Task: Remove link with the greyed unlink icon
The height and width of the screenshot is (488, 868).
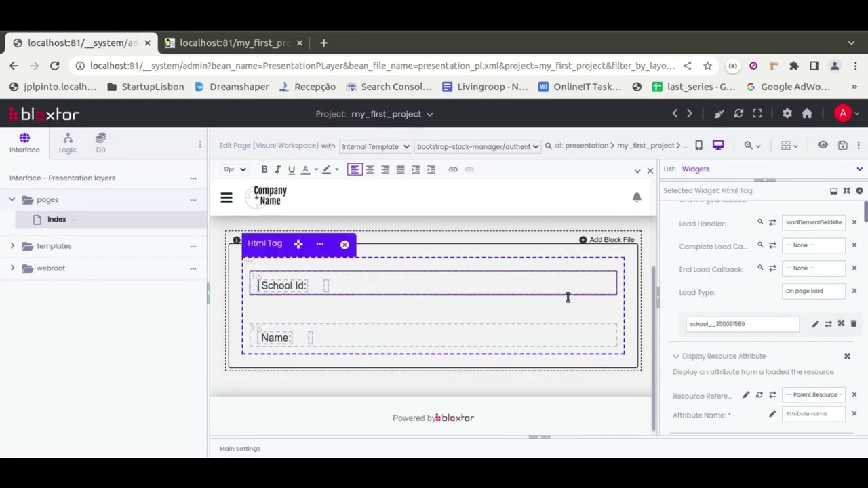Action: point(469,169)
